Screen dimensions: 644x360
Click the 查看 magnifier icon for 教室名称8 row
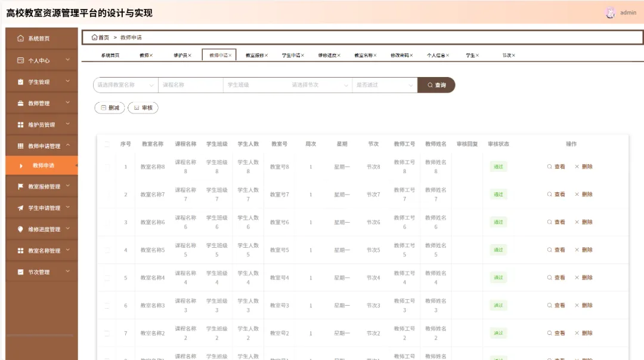[550, 167]
